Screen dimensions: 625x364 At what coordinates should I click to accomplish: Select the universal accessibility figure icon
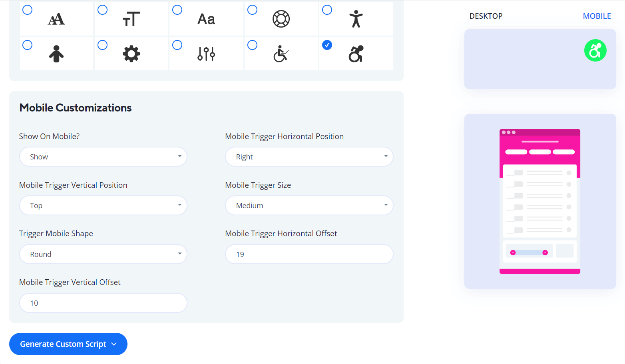point(356,19)
